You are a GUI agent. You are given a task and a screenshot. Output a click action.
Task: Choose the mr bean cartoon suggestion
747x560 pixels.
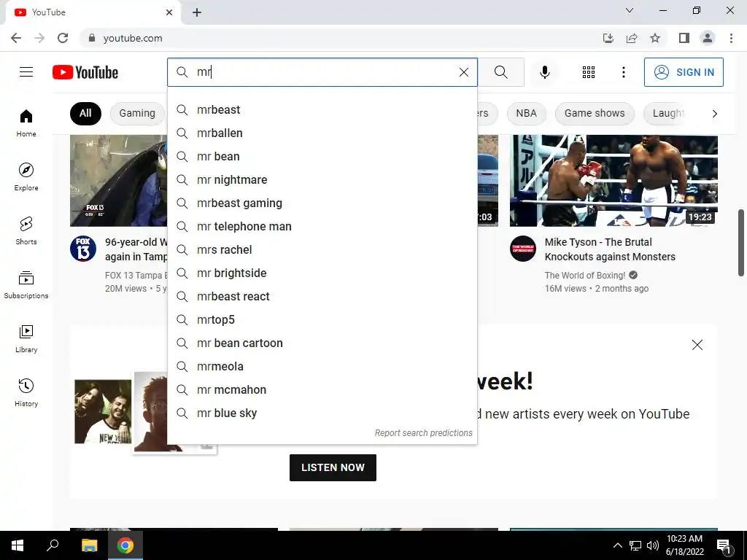coord(322,343)
